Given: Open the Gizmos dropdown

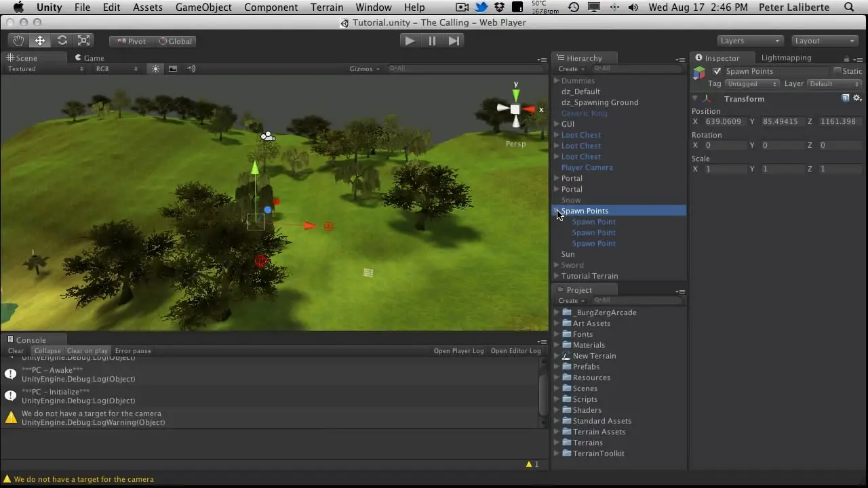Looking at the screenshot, I should 364,68.
